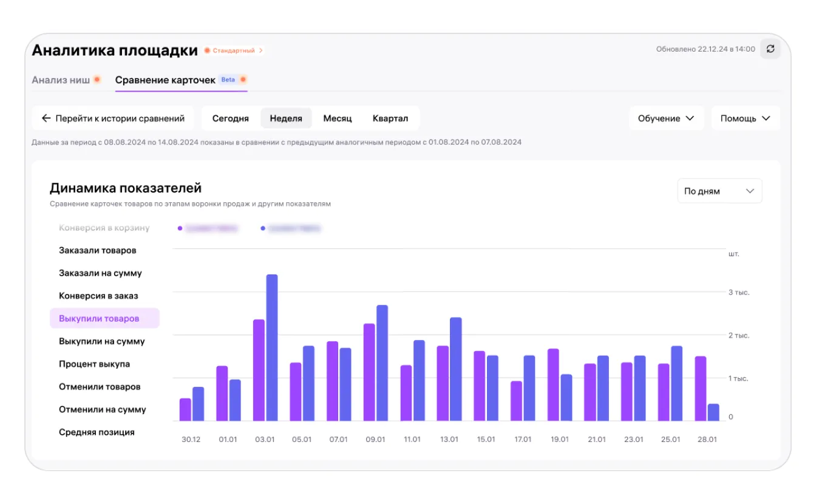Select the Процент выкупа metric
The height and width of the screenshot is (504, 816).
click(94, 364)
